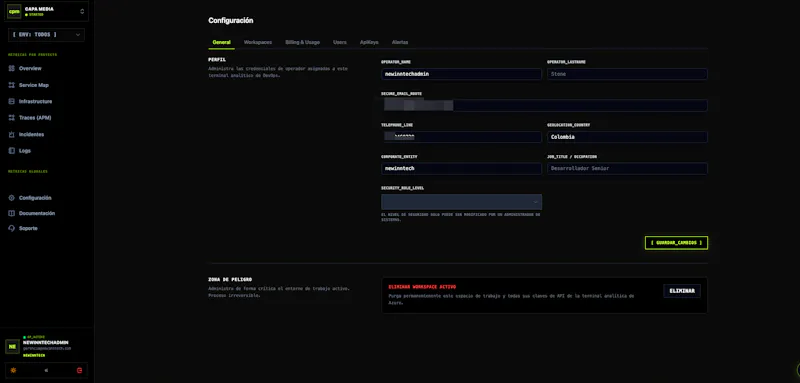Click the Configuración page title
This screenshot has height=383, width=800.
[231, 20]
